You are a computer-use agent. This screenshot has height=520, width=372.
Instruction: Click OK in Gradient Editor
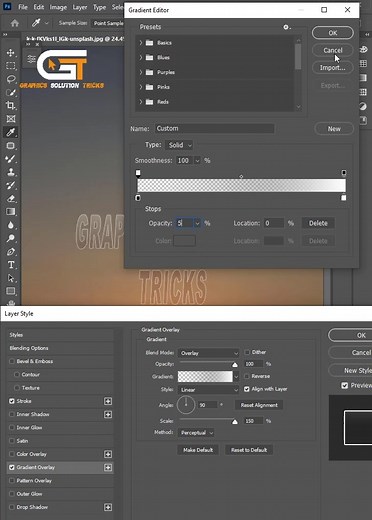pyautogui.click(x=333, y=33)
